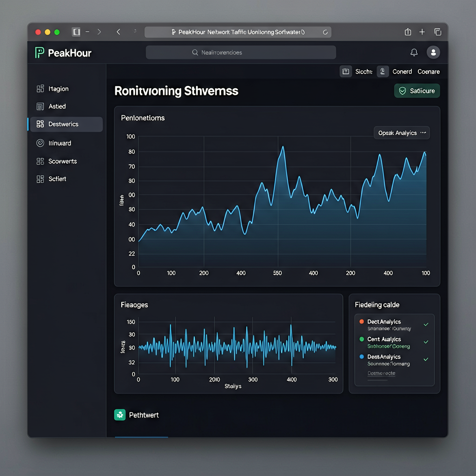
Task: Click the green Cent Analyics color dot
Action: [362, 339]
